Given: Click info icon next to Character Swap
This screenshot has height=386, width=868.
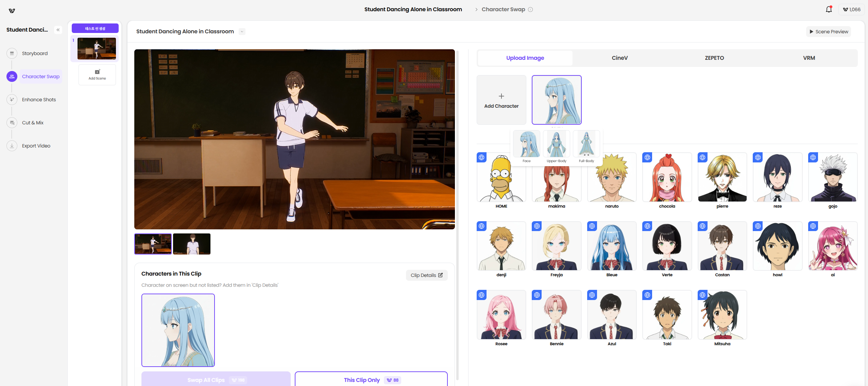Looking at the screenshot, I should point(530,10).
